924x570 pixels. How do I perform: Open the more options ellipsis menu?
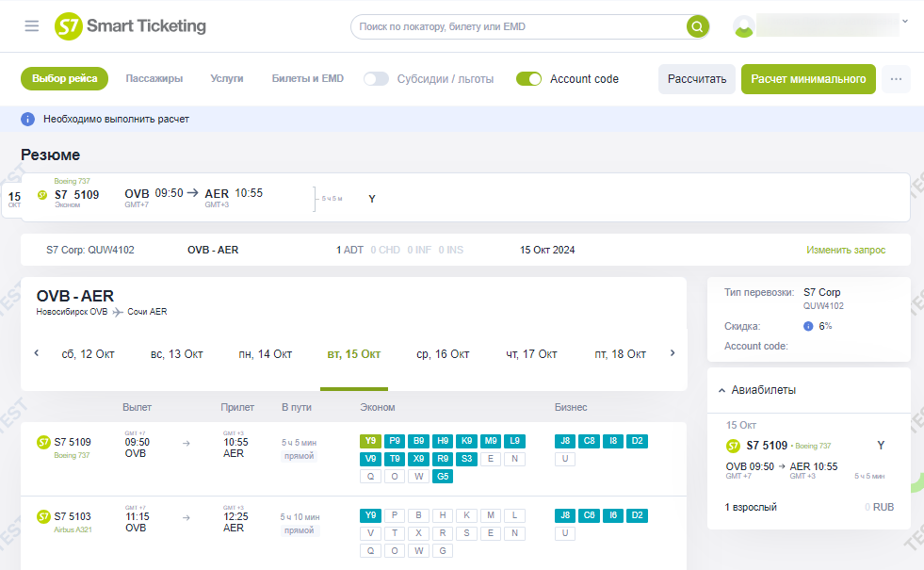click(x=896, y=79)
